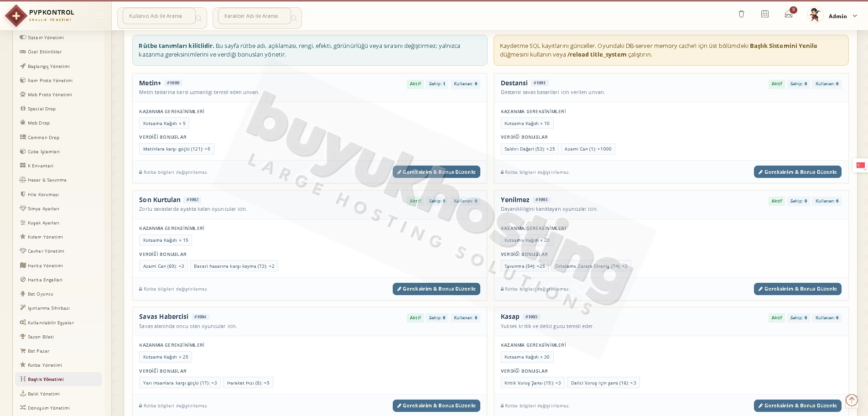The height and width of the screenshot is (416, 868).
Task: Click the Kasap title heading
Action: click(510, 317)
